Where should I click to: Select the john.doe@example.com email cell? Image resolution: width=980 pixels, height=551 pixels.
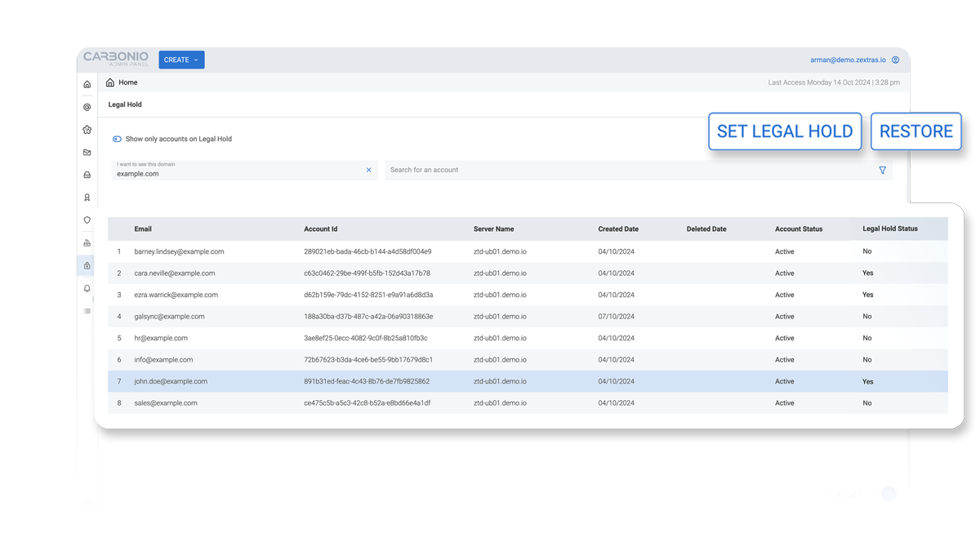point(171,381)
